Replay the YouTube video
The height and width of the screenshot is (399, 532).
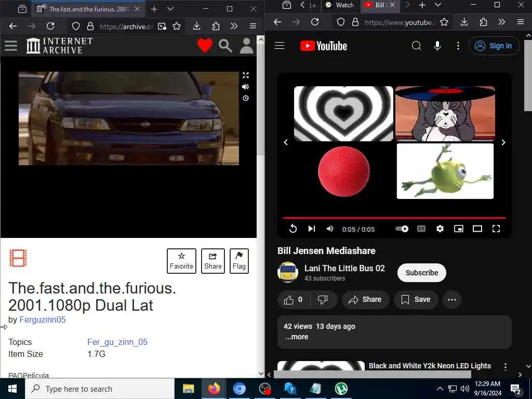coord(293,229)
